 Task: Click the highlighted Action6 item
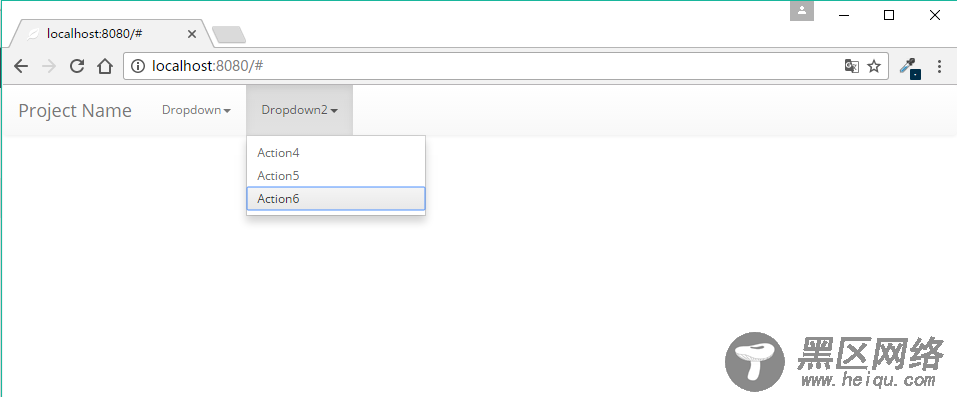click(x=336, y=198)
